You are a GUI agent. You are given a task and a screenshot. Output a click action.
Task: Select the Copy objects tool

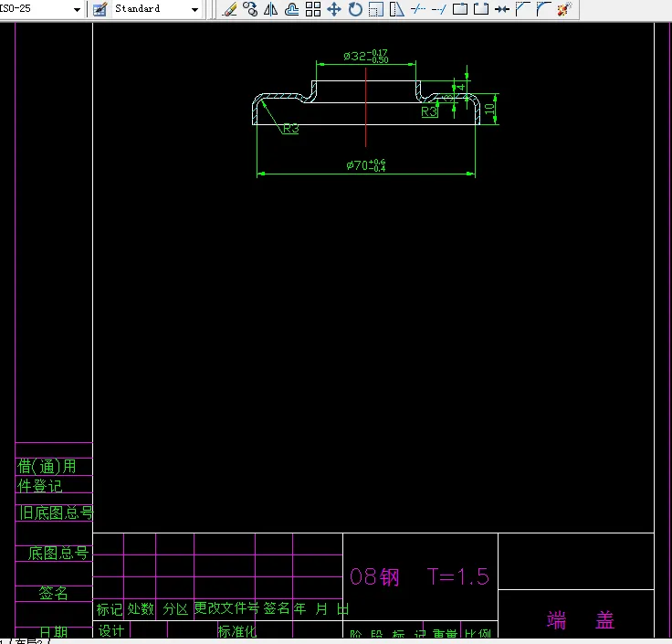tap(250, 9)
